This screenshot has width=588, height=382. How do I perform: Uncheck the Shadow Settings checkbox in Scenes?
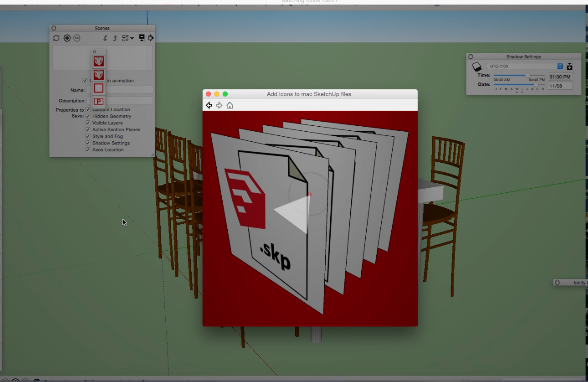pyautogui.click(x=88, y=143)
